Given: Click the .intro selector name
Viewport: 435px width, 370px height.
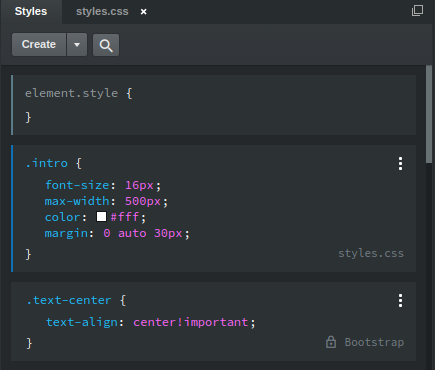Looking at the screenshot, I should coord(47,163).
